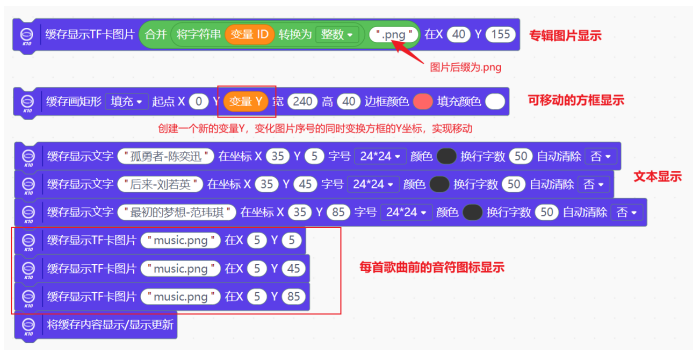The width and height of the screenshot is (693, 361).
Task: Click K10 icon on 将缓存内容显示 block
Action: pyautogui.click(x=28, y=326)
